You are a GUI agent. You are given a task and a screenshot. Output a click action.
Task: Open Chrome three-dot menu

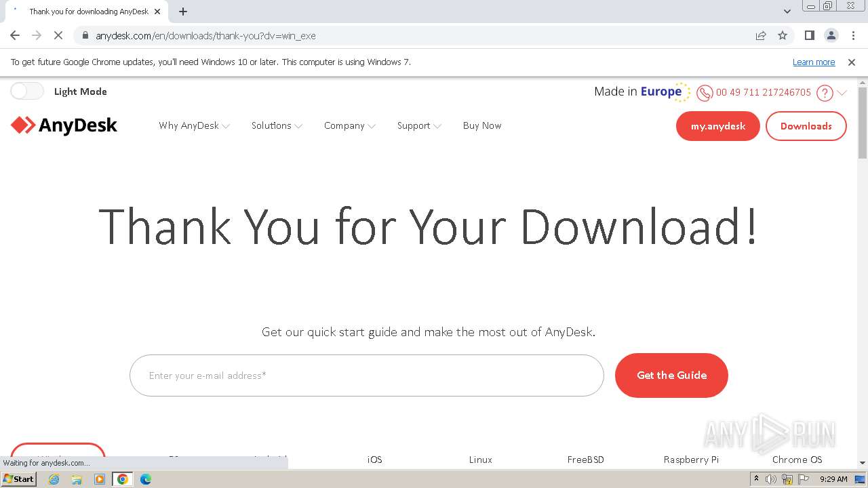(x=852, y=35)
